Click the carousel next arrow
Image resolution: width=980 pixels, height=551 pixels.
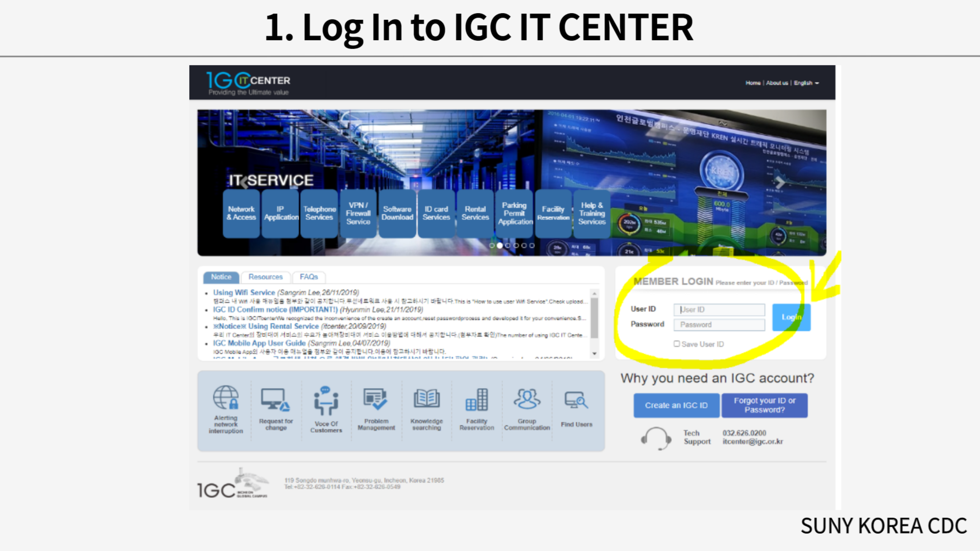point(780,182)
